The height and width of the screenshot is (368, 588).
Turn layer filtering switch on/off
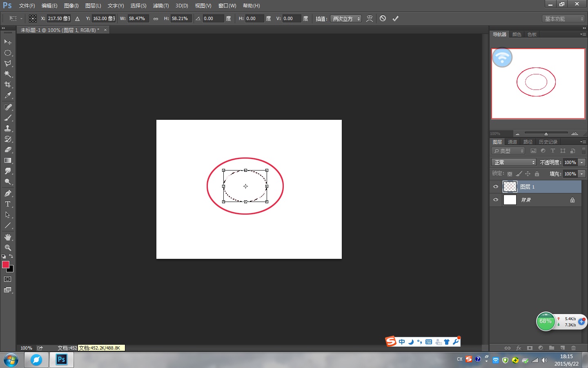click(x=584, y=150)
